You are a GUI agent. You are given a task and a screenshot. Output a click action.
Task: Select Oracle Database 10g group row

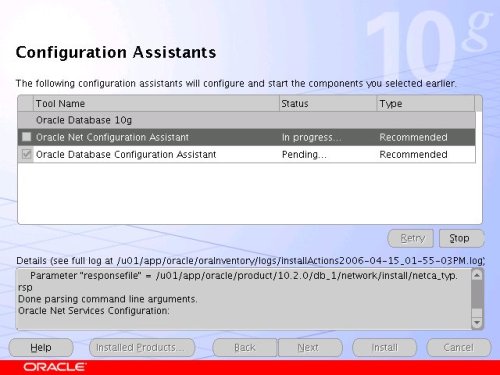pos(247,120)
